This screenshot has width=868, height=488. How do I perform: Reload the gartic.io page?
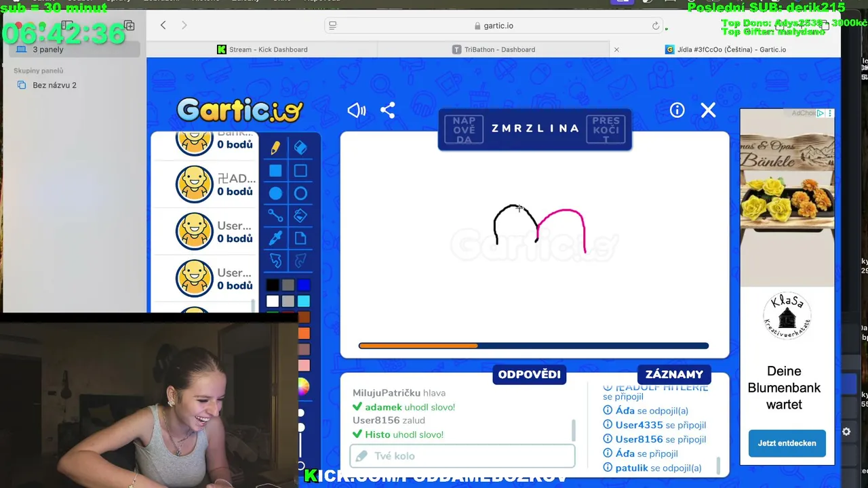pyautogui.click(x=655, y=26)
